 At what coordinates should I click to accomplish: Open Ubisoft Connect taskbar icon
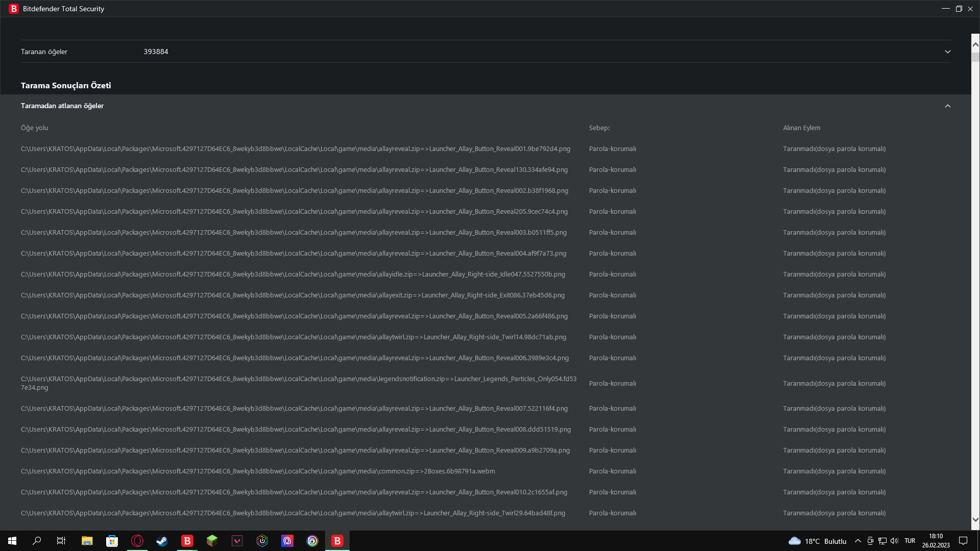click(x=312, y=541)
